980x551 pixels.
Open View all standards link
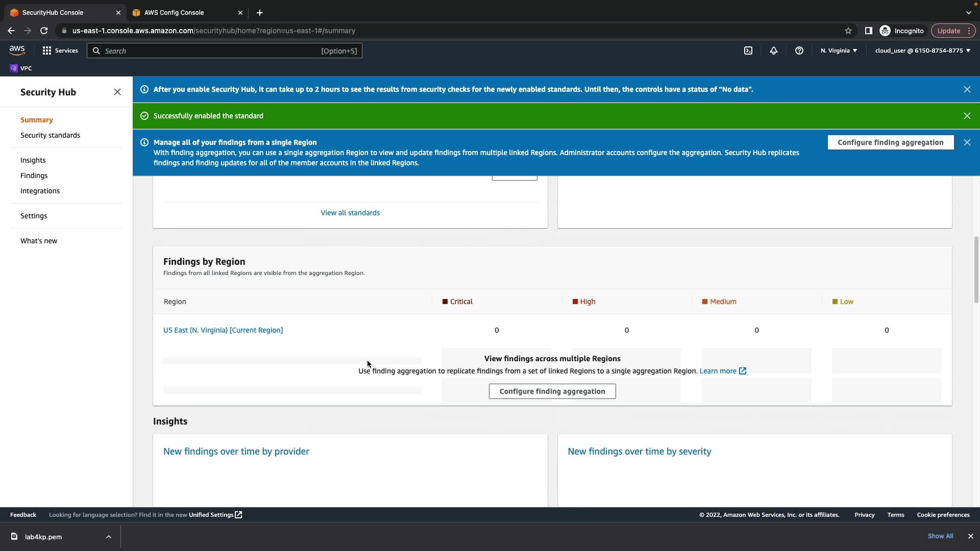pyautogui.click(x=350, y=213)
